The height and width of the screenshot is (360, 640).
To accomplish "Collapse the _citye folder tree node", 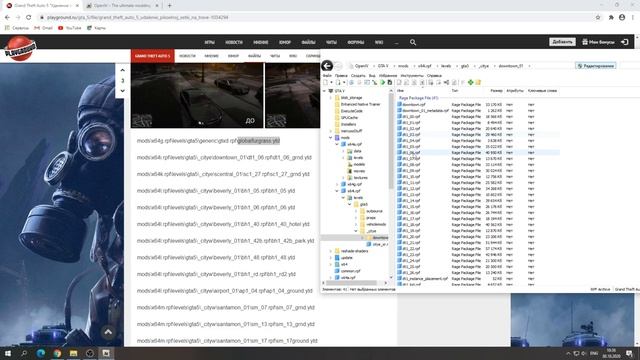I will (x=356, y=231).
